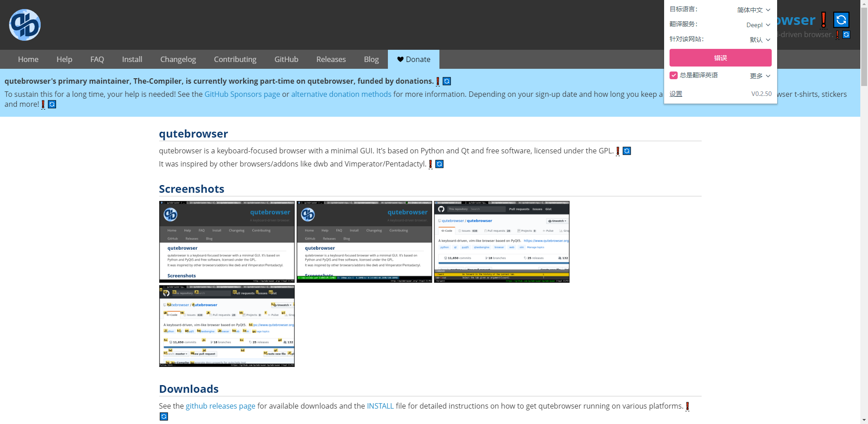Open the translation service dropdown showing Deepl
Screen dimensions: 868x424
tap(757, 25)
